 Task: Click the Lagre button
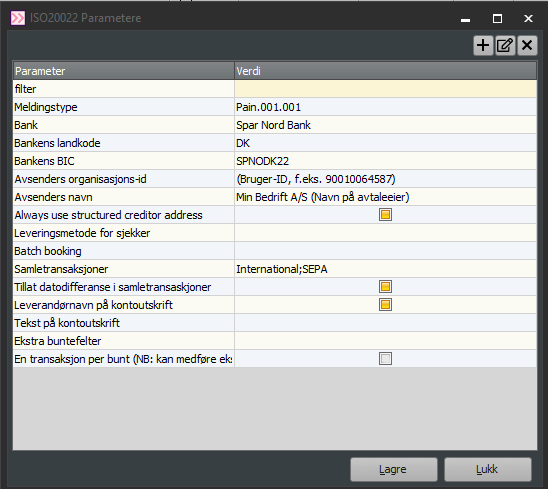(394, 469)
